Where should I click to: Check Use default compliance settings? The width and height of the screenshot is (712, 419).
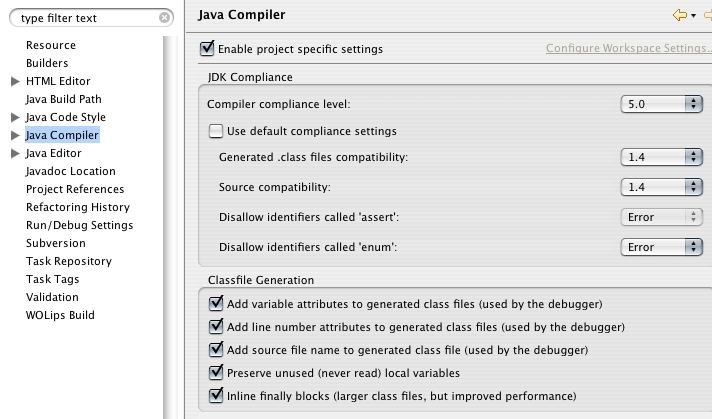(x=216, y=131)
